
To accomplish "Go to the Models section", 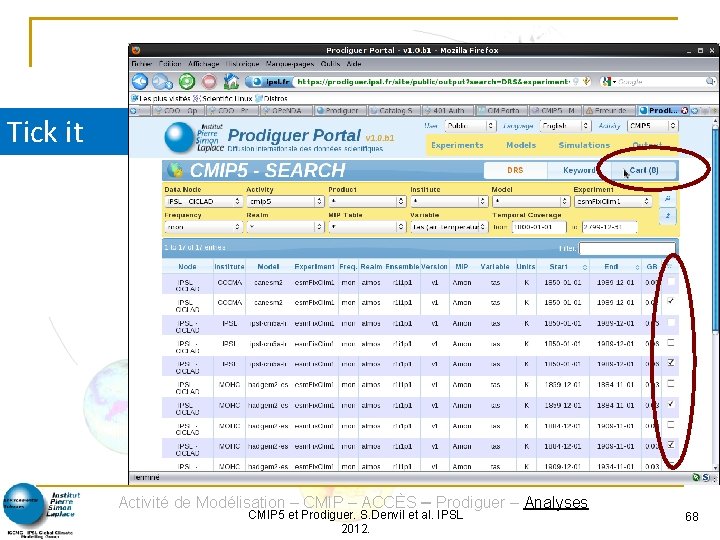I will click(521, 145).
